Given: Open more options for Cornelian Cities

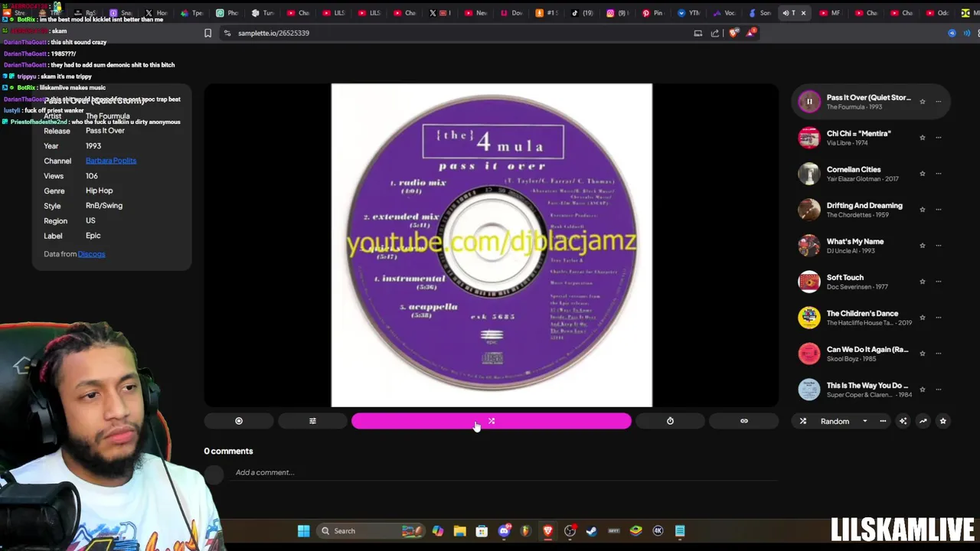Looking at the screenshot, I should coord(939,174).
